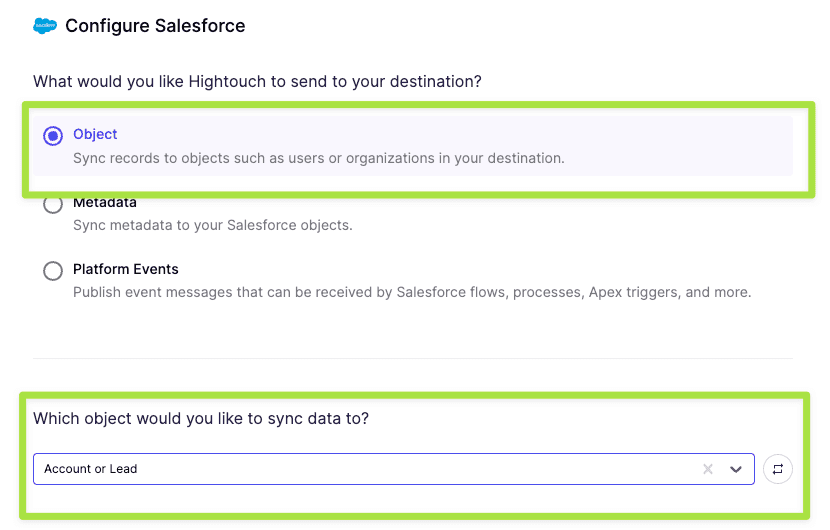
Task: Select the Object radio button
Action: pyautogui.click(x=53, y=136)
